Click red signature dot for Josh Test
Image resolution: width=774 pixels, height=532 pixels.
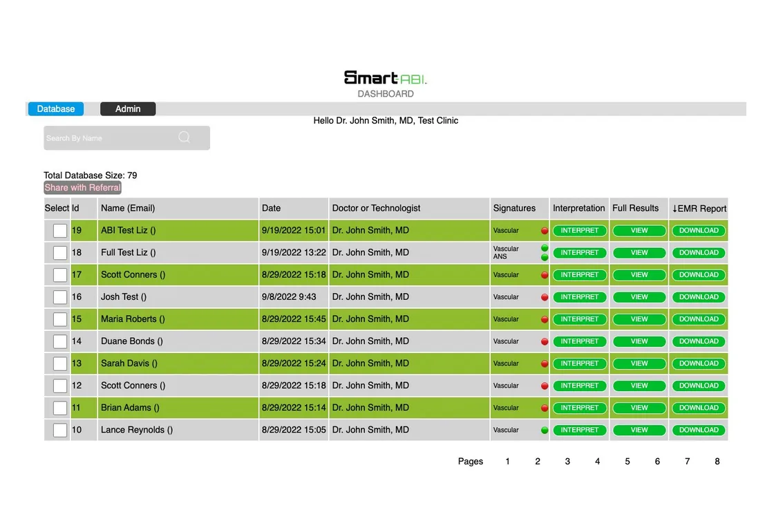click(545, 297)
